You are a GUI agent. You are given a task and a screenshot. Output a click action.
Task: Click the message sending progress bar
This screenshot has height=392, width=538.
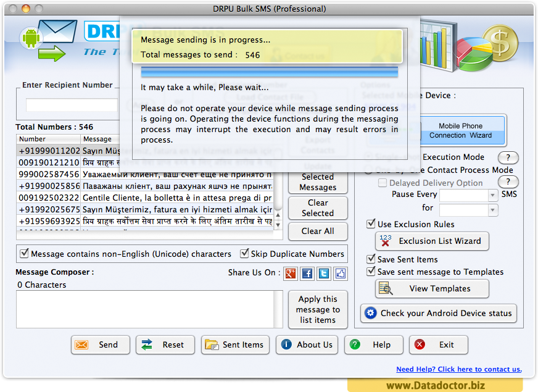click(270, 72)
